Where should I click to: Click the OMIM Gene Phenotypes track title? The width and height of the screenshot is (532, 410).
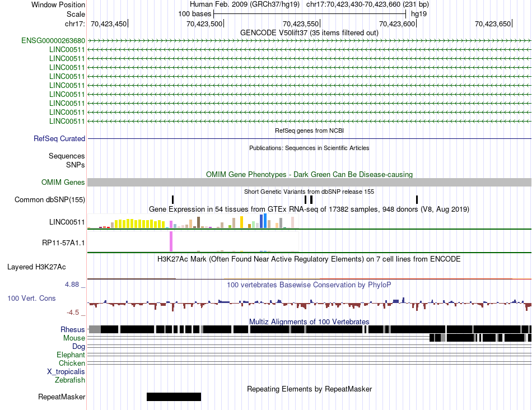tap(309, 174)
